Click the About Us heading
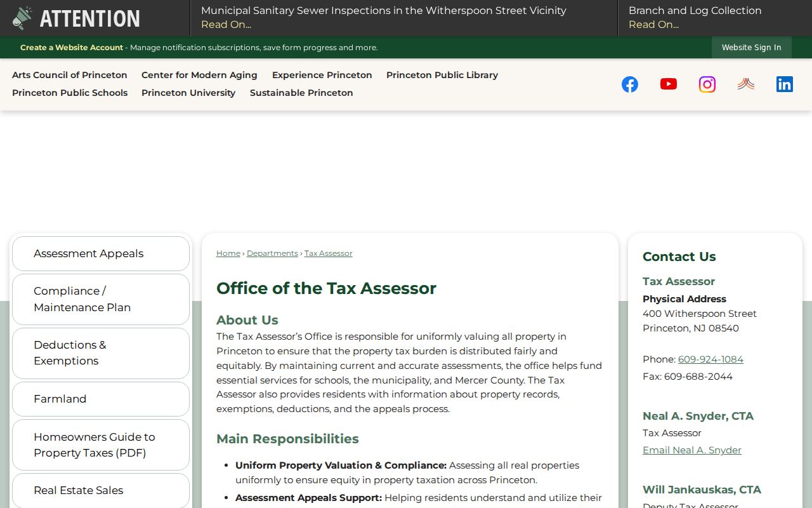 point(247,320)
